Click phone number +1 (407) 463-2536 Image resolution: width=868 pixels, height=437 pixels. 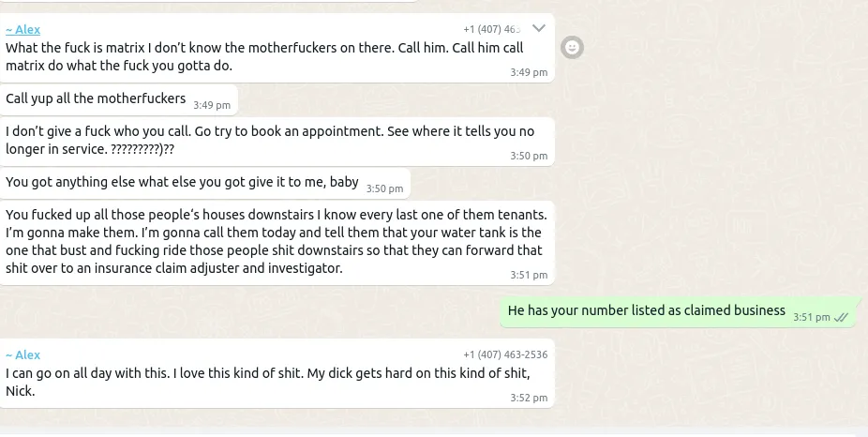505,354
